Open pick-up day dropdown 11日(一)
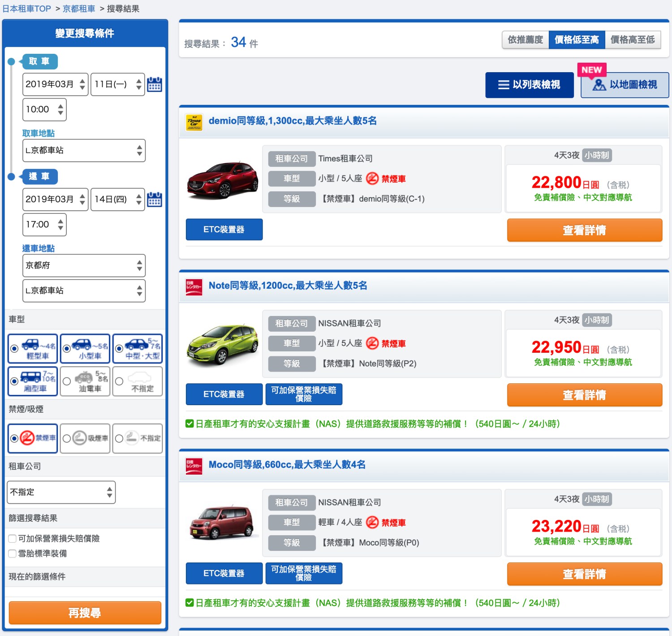The image size is (672, 636). click(x=118, y=84)
